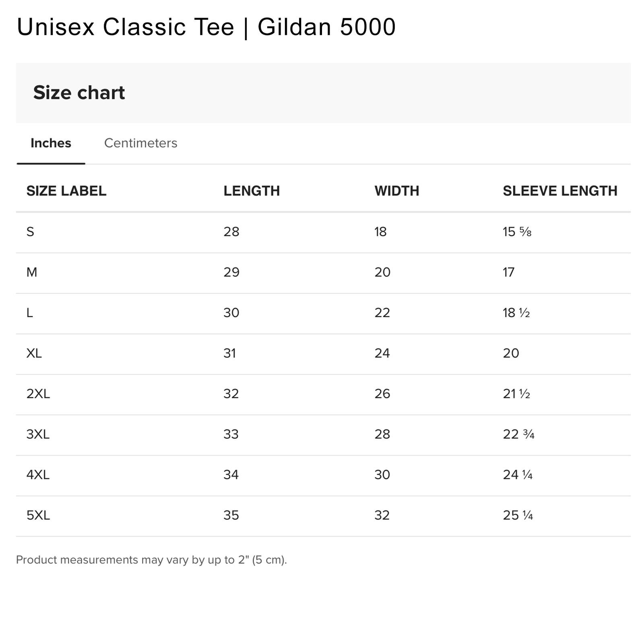Click the 3XL size label
The height and width of the screenshot is (644, 644).
[x=38, y=434]
